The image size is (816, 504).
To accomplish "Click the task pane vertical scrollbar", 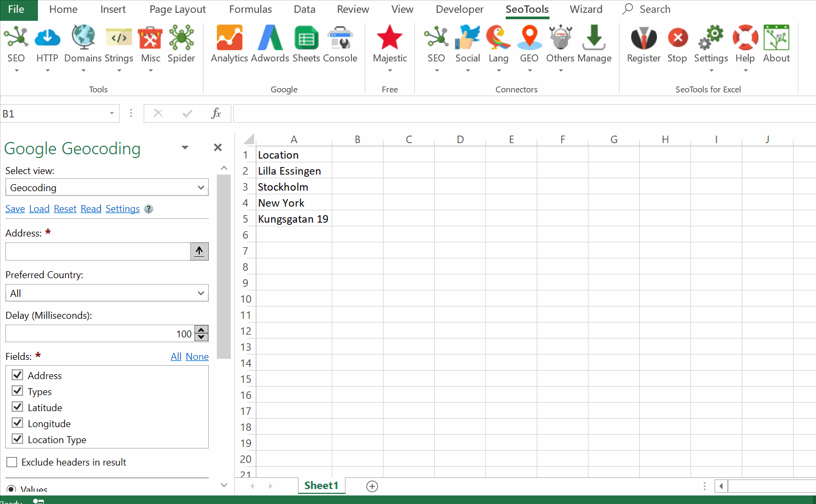I will tap(224, 267).
